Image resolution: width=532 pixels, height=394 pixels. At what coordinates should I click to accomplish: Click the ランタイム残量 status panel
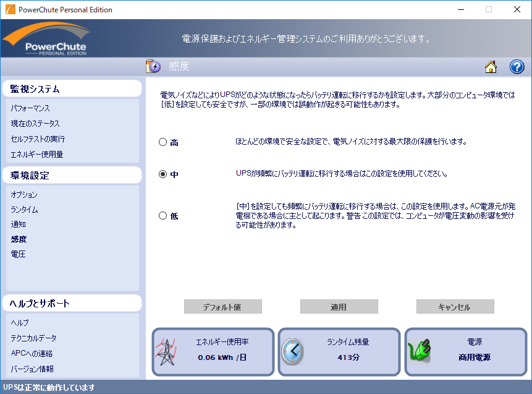(x=339, y=352)
